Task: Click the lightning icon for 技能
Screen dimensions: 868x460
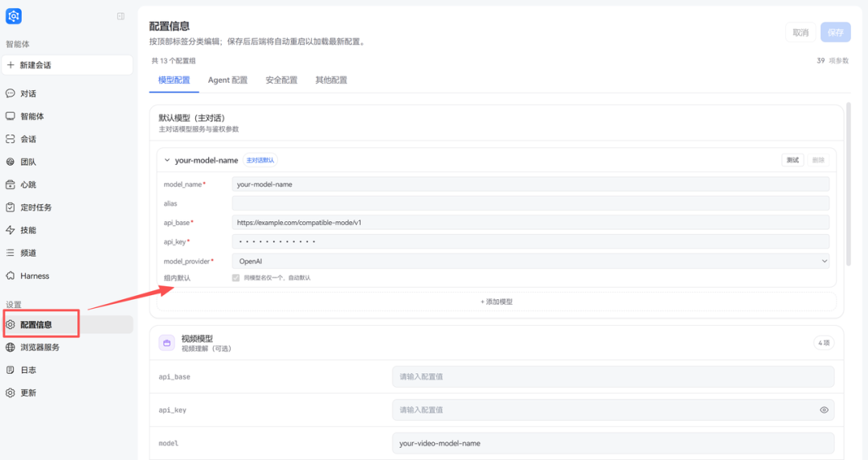Action: tap(10, 230)
